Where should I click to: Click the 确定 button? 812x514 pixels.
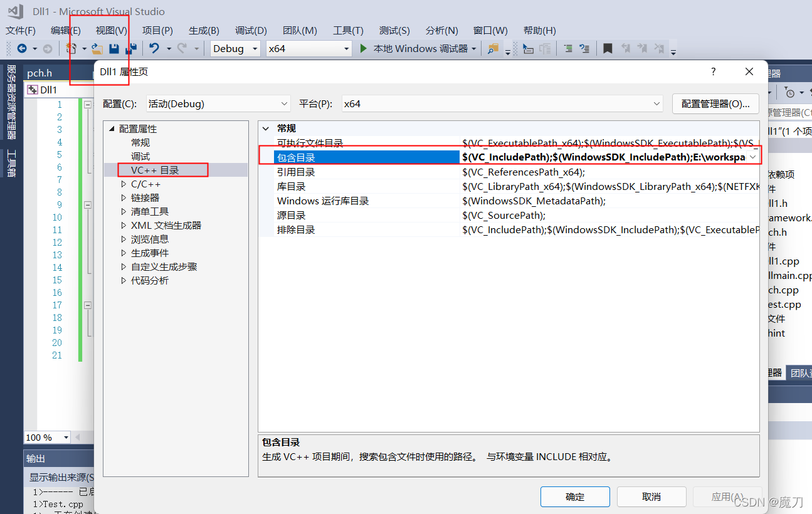(x=574, y=496)
